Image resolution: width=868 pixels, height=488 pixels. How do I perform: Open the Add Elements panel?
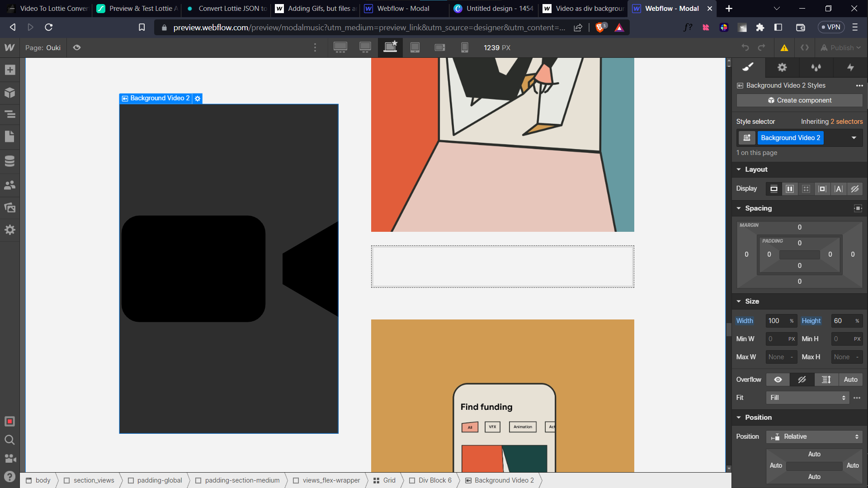coord(10,70)
